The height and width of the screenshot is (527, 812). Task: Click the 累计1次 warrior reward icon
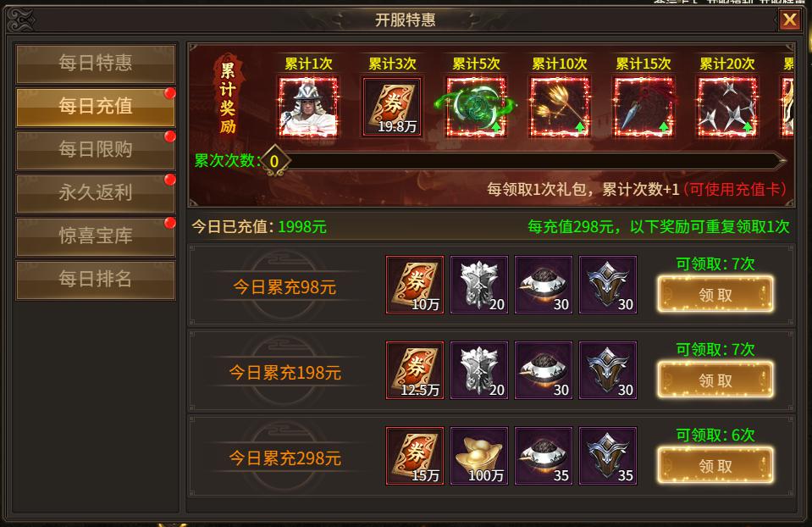click(x=309, y=107)
